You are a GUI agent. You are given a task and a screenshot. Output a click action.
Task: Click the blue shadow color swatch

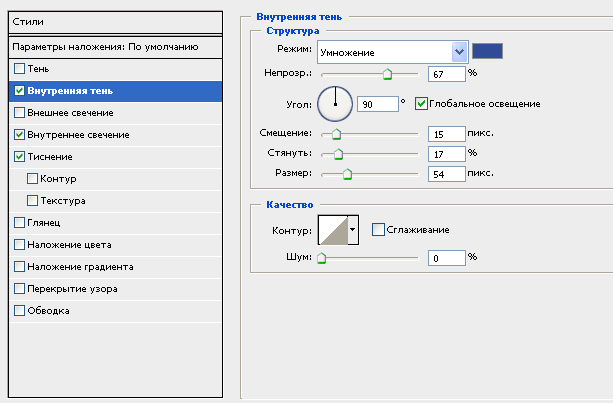coord(489,50)
